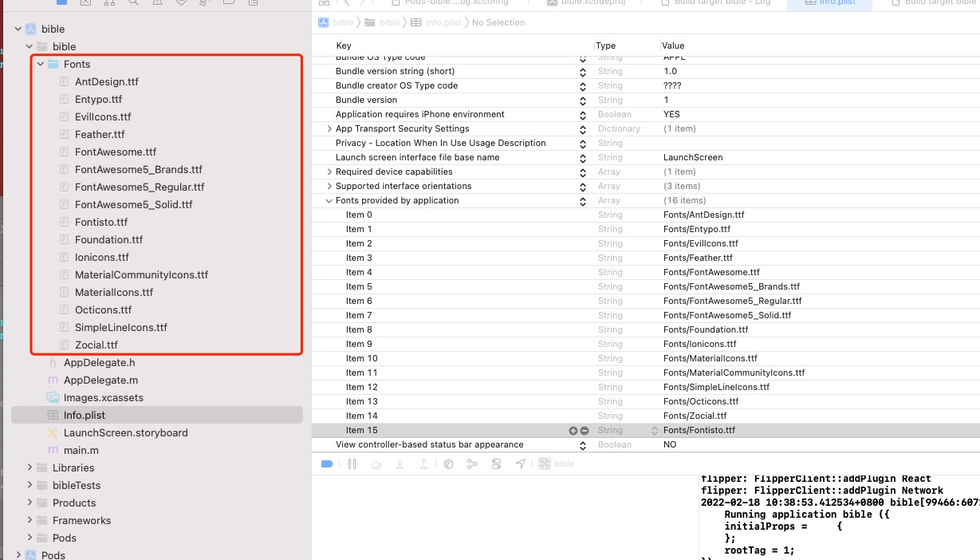Open Debug View Hierarchy
Screen dimensions: 980x560
pos(448,464)
